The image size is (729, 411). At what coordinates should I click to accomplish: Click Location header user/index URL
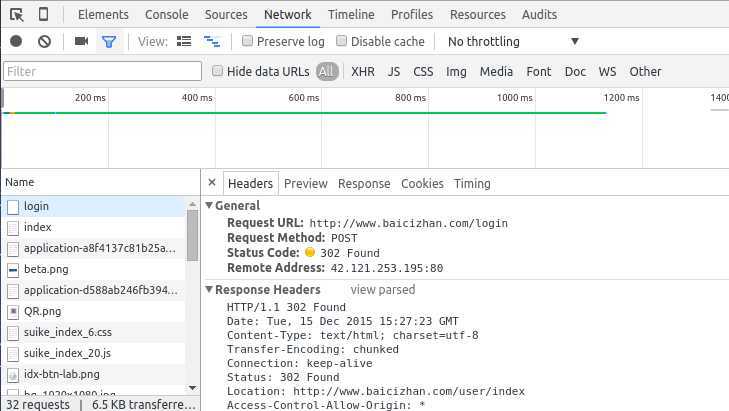click(409, 391)
